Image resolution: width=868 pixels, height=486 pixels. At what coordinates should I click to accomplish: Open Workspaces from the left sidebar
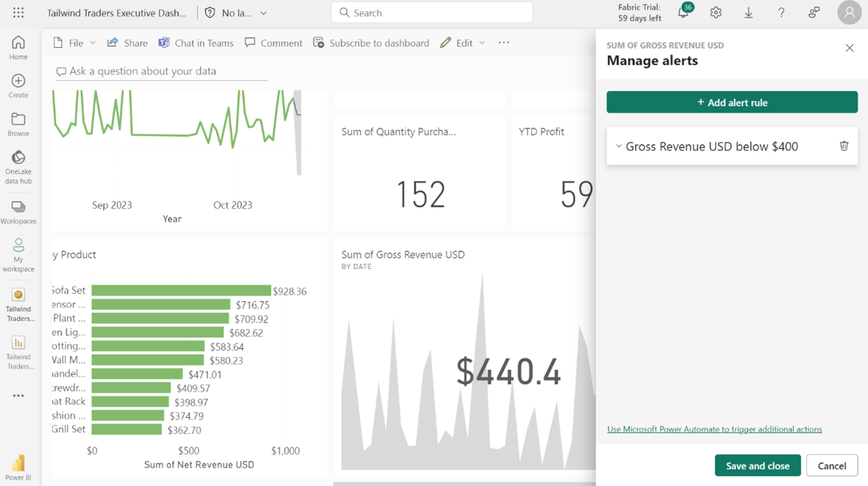18,212
